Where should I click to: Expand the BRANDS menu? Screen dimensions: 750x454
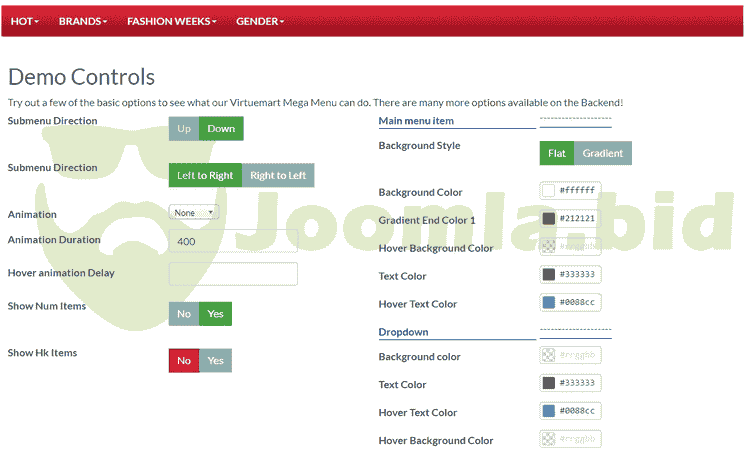(x=82, y=21)
